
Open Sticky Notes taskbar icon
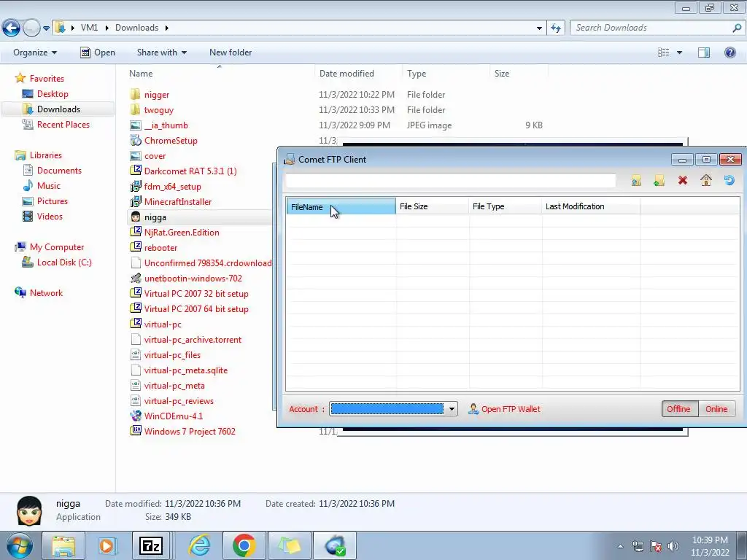pos(290,545)
